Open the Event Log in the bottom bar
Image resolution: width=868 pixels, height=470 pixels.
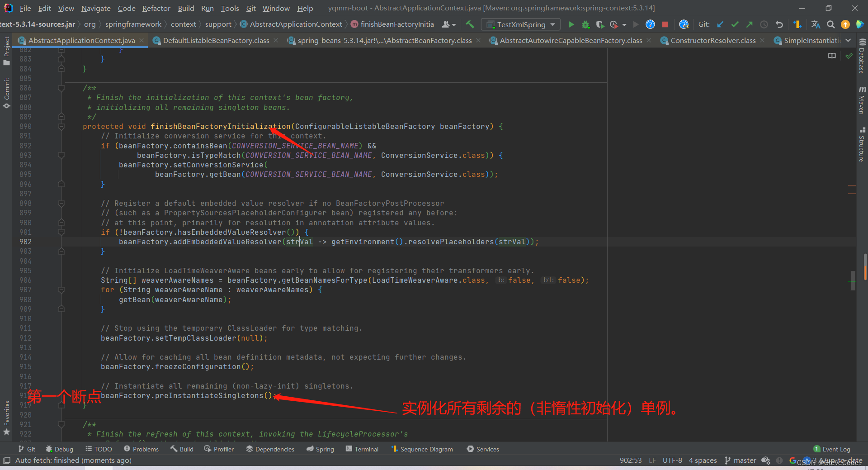[832, 449]
